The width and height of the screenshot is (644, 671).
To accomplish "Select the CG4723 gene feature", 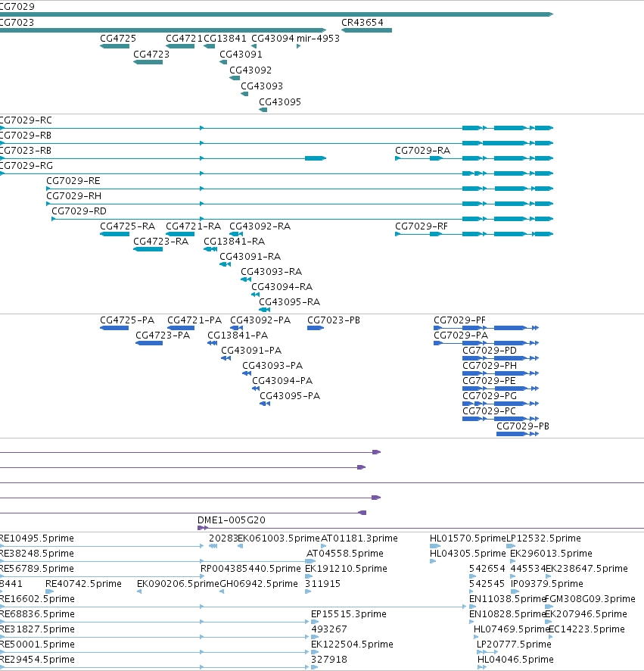I will point(148,62).
